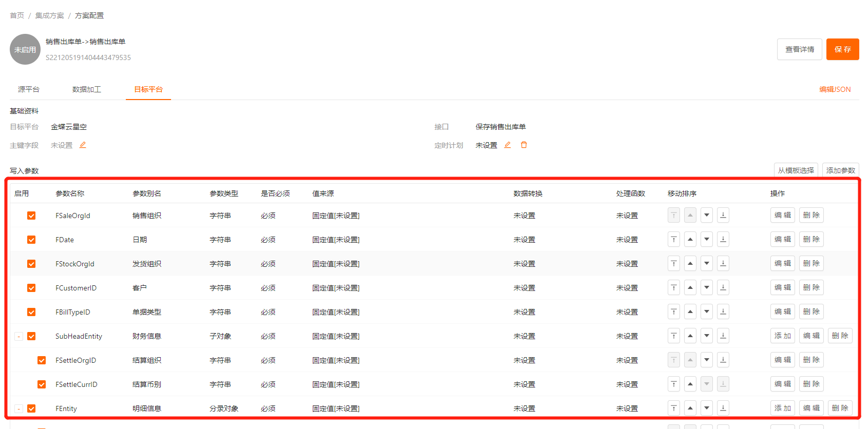Delete the 定时计划 using trash icon

524,145
